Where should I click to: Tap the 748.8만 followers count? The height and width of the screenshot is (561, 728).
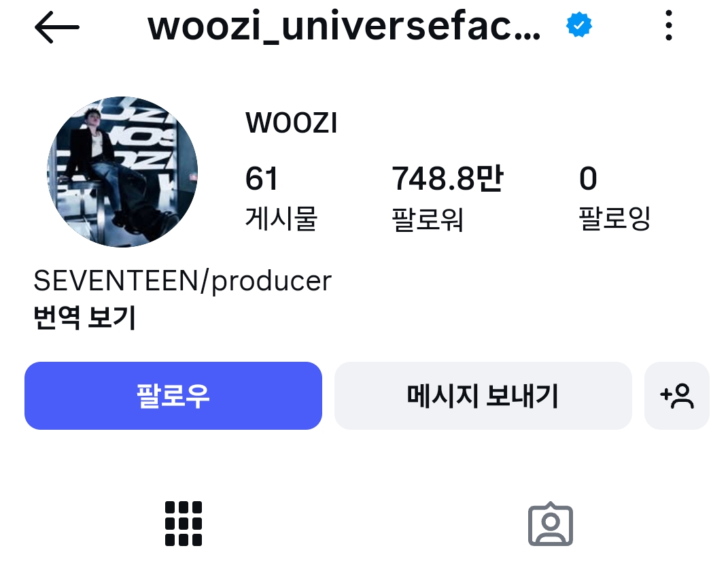(447, 178)
